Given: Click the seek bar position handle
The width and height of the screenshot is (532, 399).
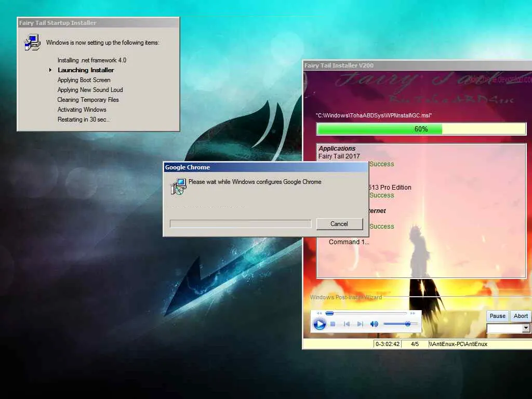Looking at the screenshot, I should [x=329, y=313].
